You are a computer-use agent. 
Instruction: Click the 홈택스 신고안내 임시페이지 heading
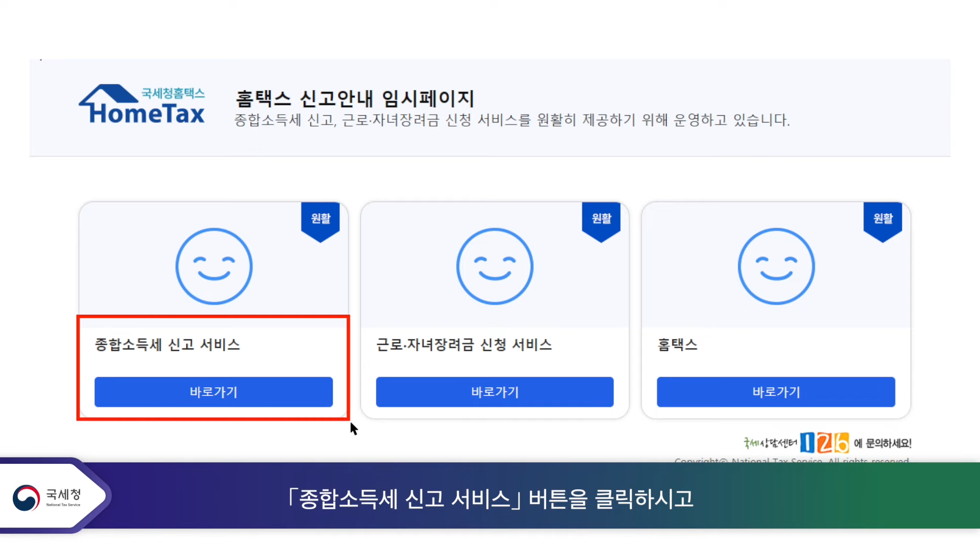(x=355, y=98)
